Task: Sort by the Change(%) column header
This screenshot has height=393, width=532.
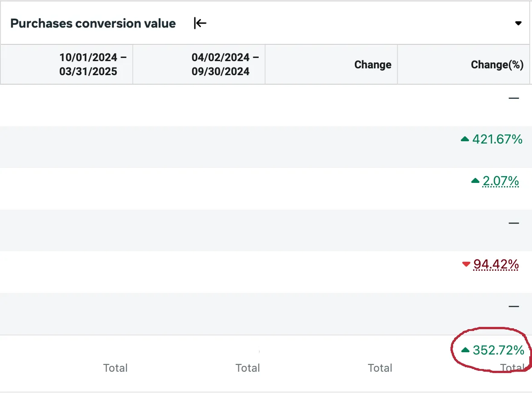Action: point(497,65)
